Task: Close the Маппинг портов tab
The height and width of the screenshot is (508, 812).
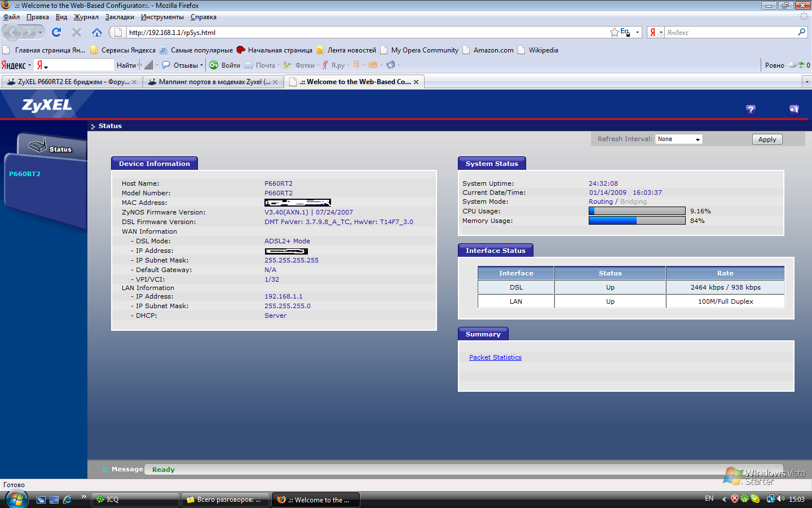Action: pyautogui.click(x=275, y=82)
